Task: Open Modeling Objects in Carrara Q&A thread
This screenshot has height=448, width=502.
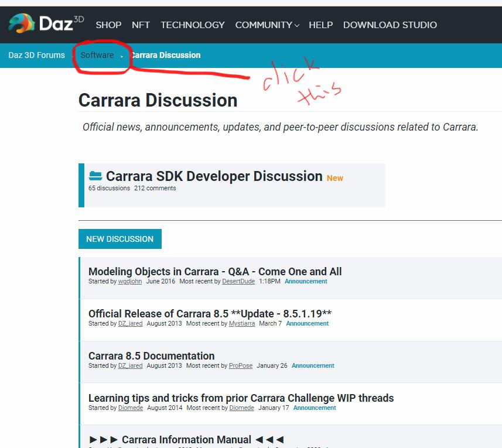Action: 215,271
